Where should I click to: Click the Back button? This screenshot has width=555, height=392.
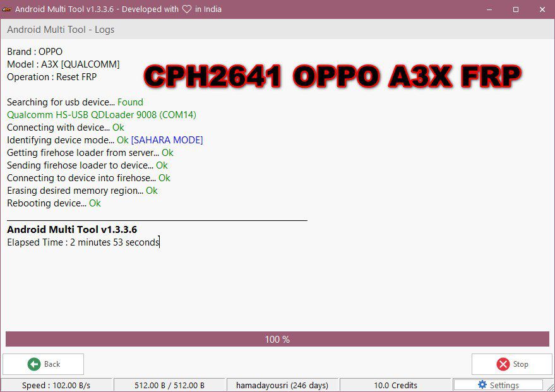click(x=43, y=364)
